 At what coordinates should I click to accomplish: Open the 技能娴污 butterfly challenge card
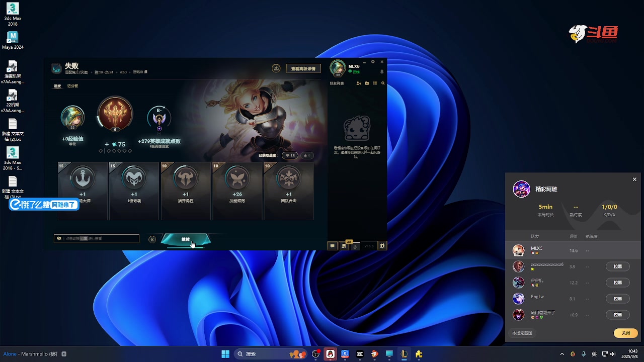coord(237,191)
